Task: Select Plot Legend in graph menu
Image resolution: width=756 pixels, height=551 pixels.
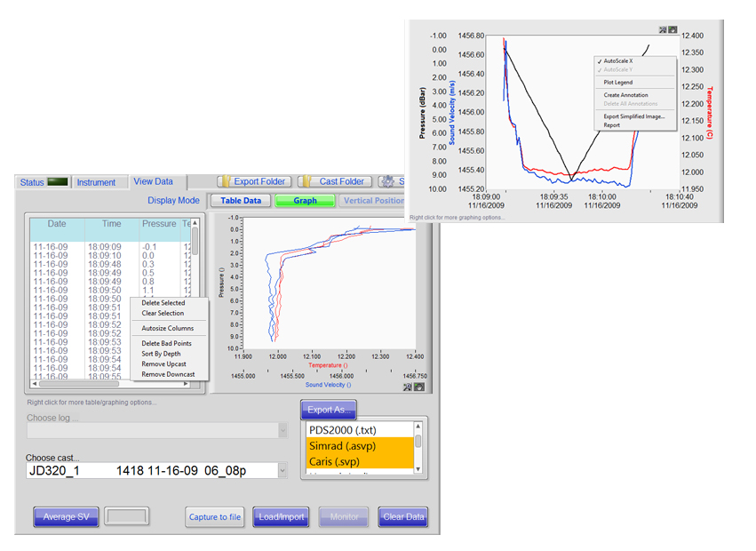Action: (x=618, y=83)
